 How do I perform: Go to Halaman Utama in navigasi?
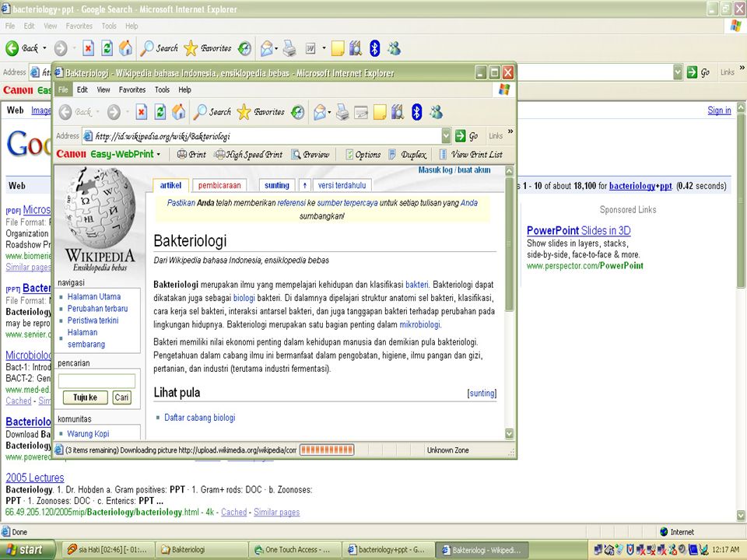click(94, 296)
